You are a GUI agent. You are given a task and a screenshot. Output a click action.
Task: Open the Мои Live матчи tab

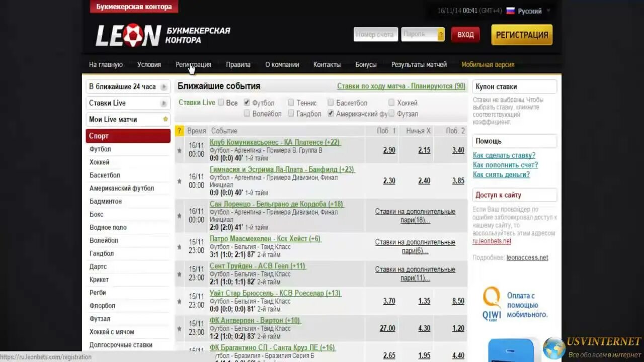point(128,119)
